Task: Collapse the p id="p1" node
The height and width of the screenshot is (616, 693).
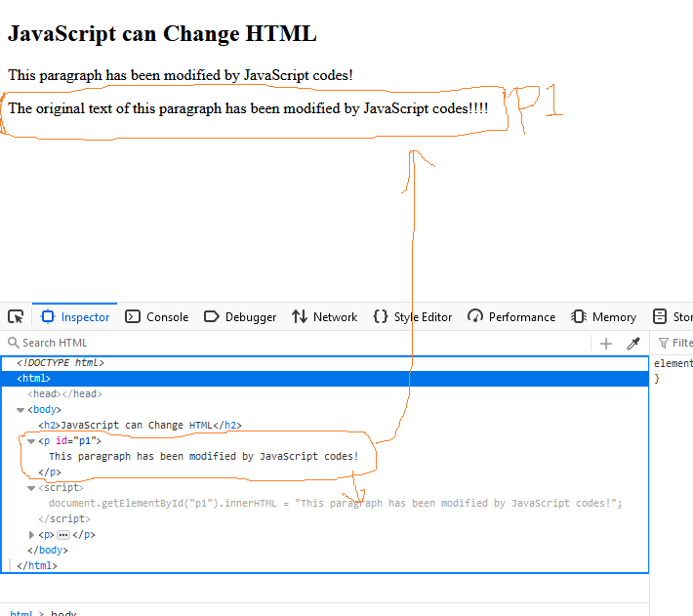Action: click(31, 441)
